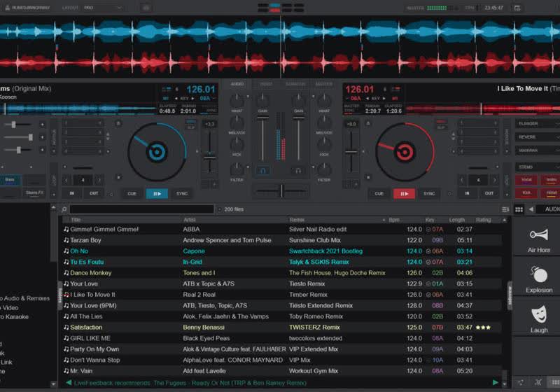Set loop OUT point on right deck
This screenshot has width=560, height=392.
tap(489, 193)
